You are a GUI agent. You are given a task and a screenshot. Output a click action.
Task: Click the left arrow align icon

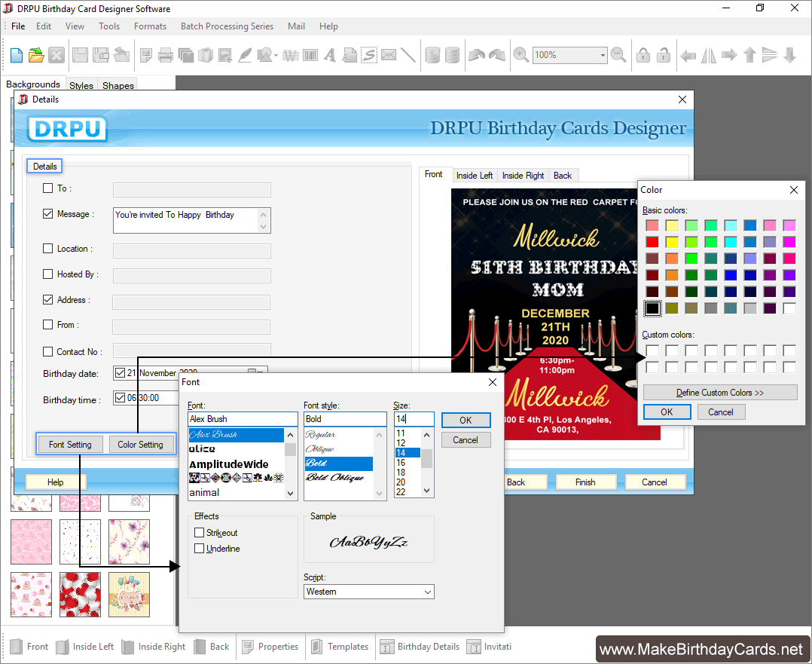pyautogui.click(x=688, y=55)
